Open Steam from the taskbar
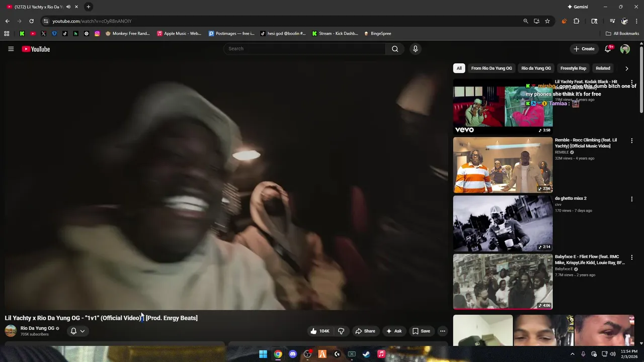The image size is (644, 362). pyautogui.click(x=366, y=354)
